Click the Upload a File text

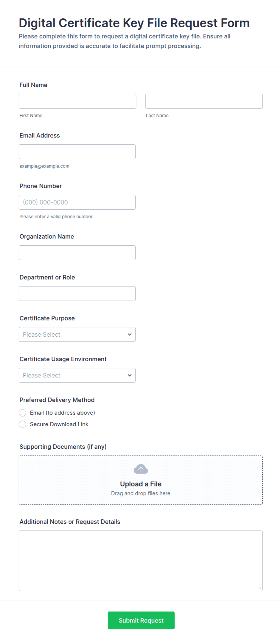click(141, 484)
